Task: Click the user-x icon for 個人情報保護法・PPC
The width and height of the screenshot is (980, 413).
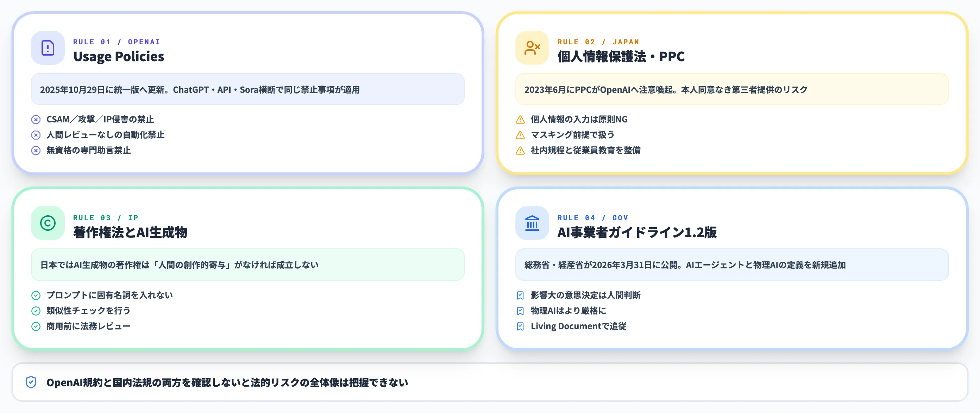Action: point(532,48)
